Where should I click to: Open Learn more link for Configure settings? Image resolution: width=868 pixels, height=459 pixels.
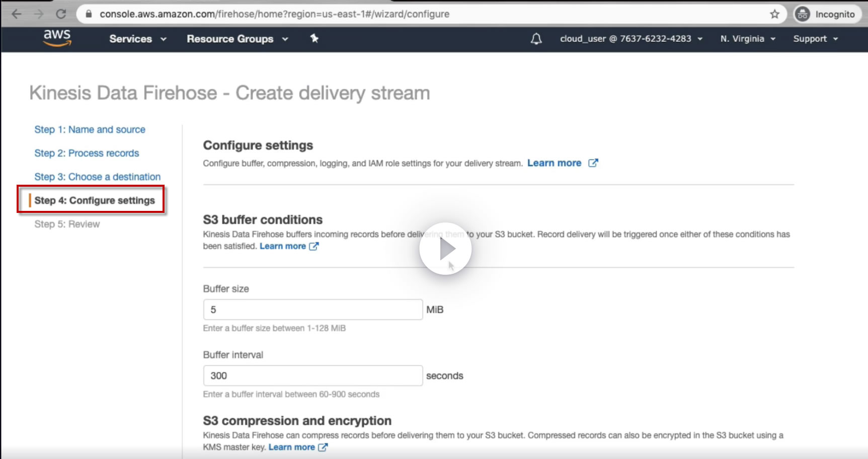pos(554,163)
